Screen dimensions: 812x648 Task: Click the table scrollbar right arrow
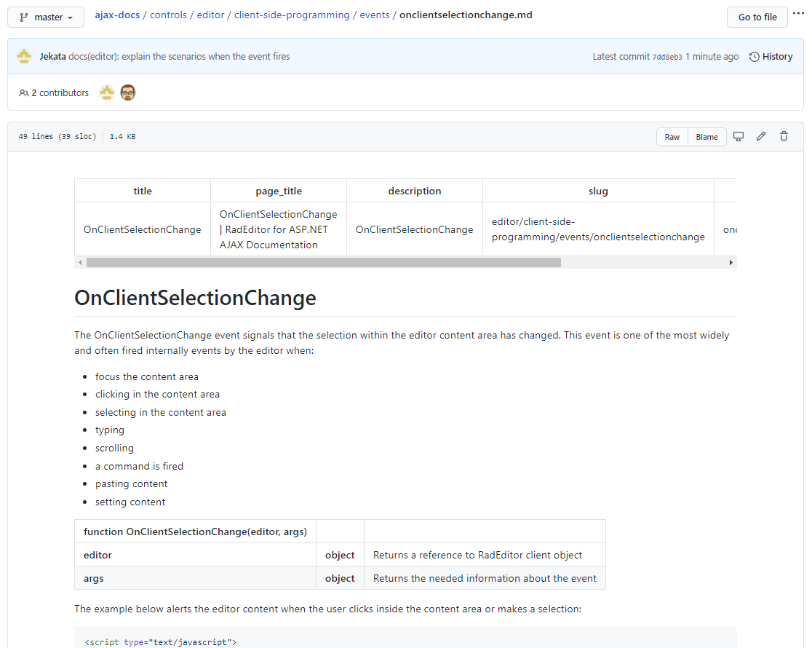[731, 262]
